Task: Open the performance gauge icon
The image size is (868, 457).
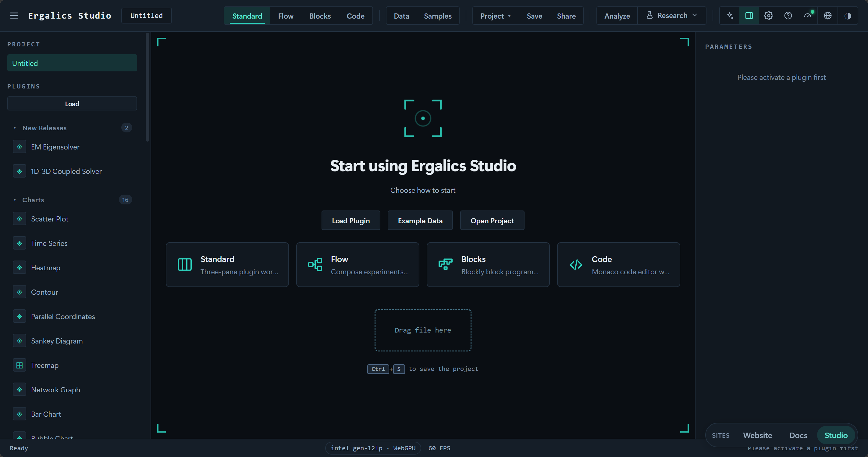Action: click(808, 16)
